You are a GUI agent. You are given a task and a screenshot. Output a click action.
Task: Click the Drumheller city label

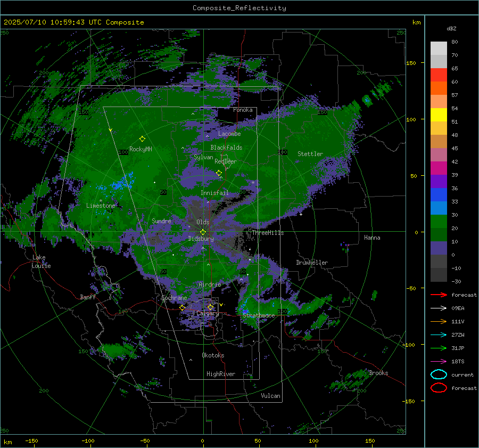click(x=312, y=263)
